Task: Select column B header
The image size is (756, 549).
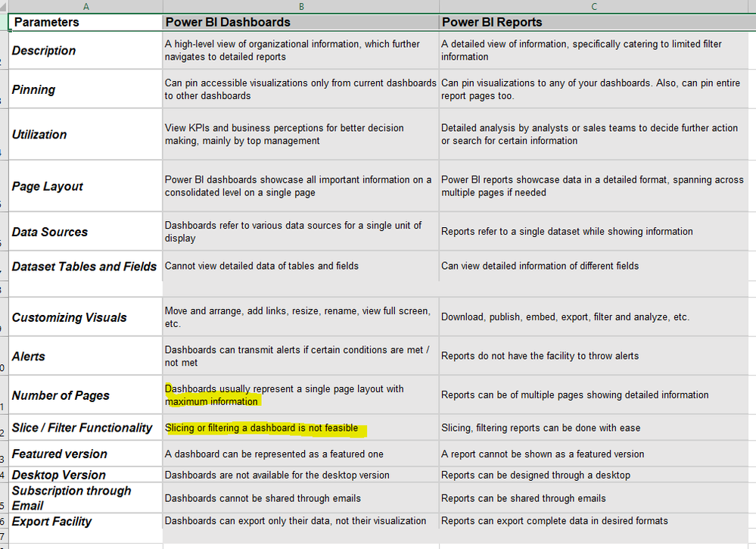Action: 301,6
